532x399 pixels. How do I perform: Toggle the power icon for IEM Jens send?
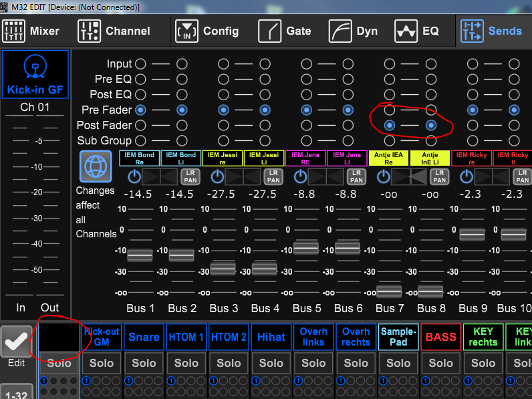click(x=301, y=176)
